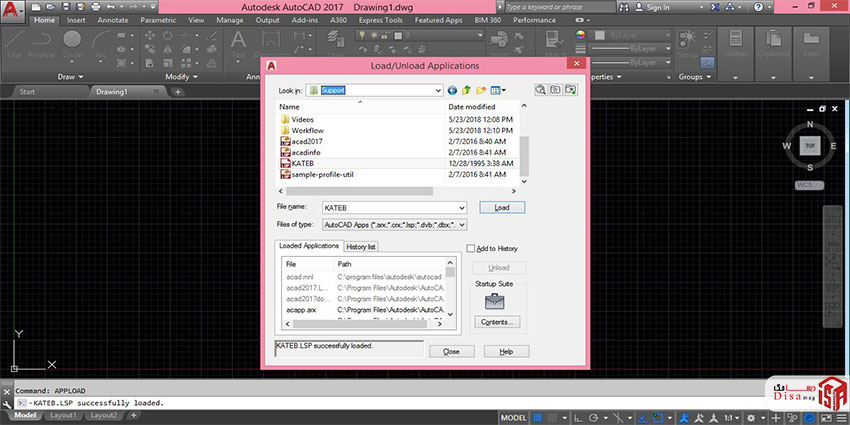Open the File name dropdown
Screen dimensions: 850x425
click(461, 207)
